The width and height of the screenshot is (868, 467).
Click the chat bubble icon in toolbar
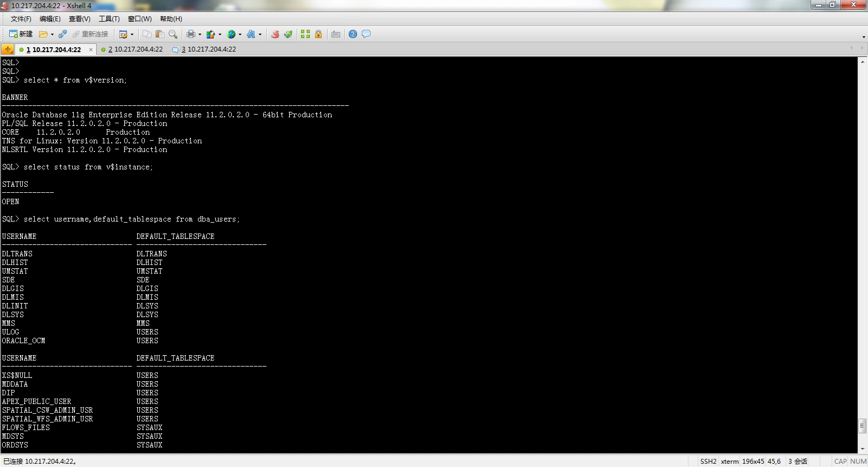point(366,34)
